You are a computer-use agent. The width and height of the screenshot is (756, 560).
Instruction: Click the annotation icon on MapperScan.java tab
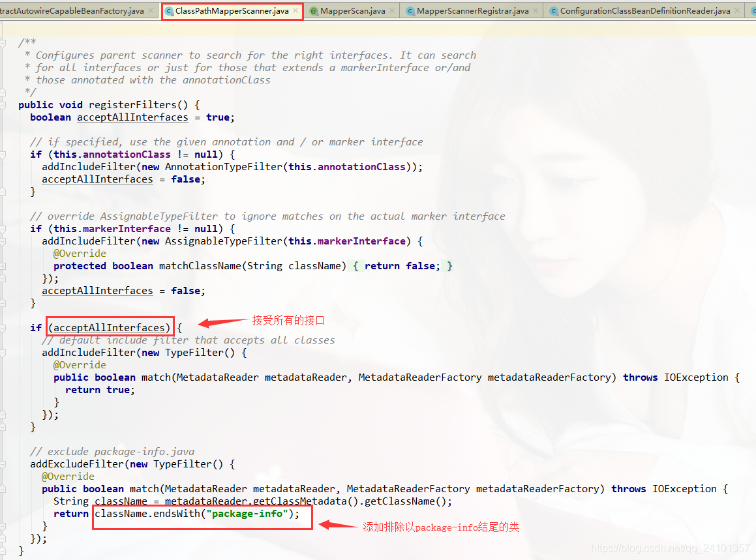pyautogui.click(x=313, y=10)
